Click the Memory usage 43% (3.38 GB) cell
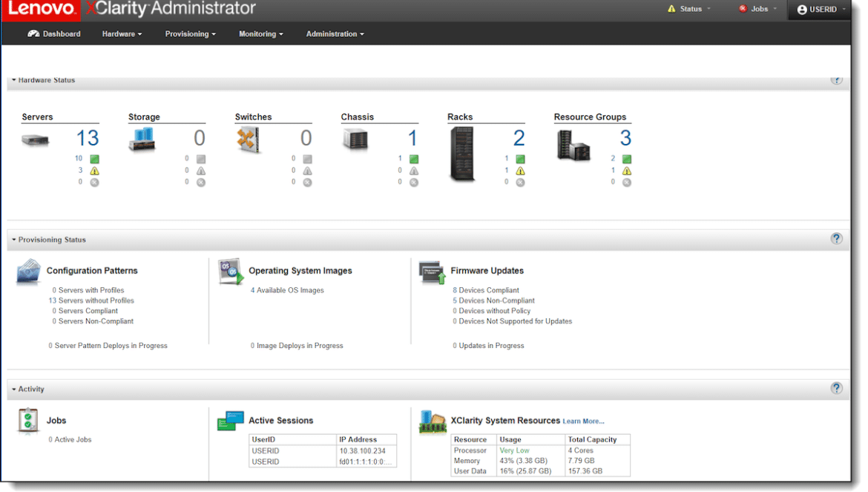The height and width of the screenshot is (492, 868). click(530, 460)
